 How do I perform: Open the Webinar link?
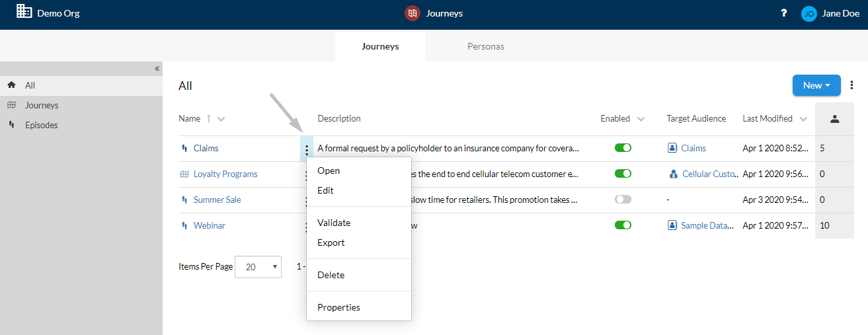210,226
